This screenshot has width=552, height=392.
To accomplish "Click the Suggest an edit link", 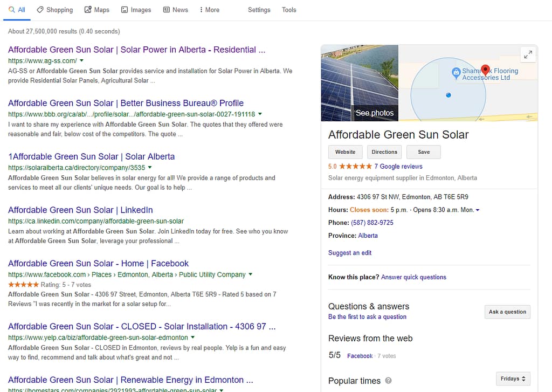I will pyautogui.click(x=349, y=253).
